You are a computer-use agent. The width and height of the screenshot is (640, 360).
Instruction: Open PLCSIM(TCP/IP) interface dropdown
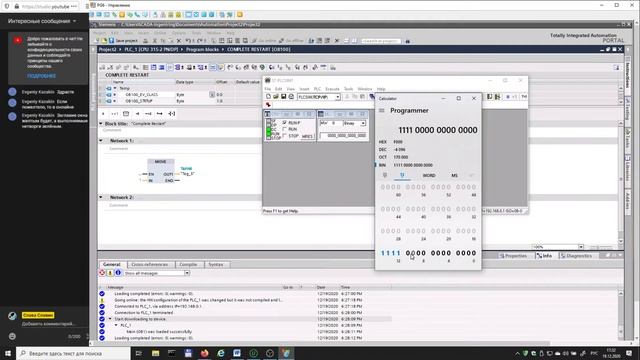(338, 97)
